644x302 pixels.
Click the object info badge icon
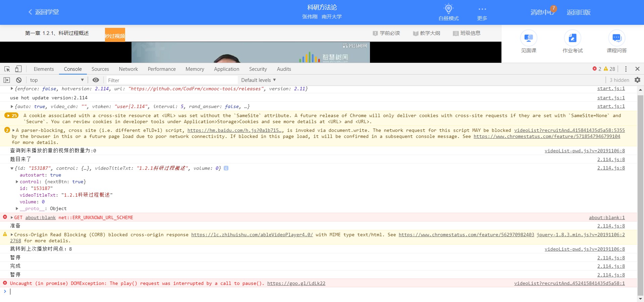coord(226,168)
